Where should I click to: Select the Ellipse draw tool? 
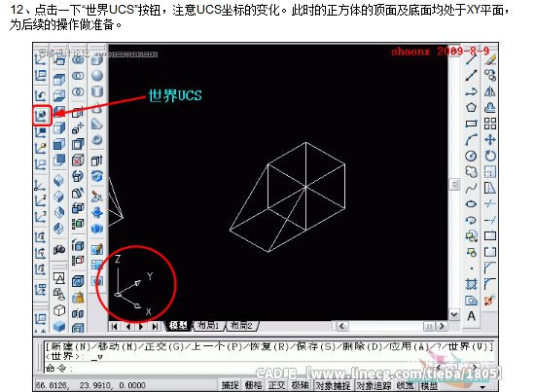point(471,204)
